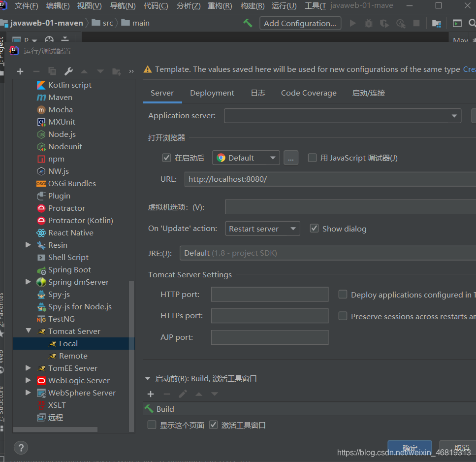Click the URL input field

point(330,179)
